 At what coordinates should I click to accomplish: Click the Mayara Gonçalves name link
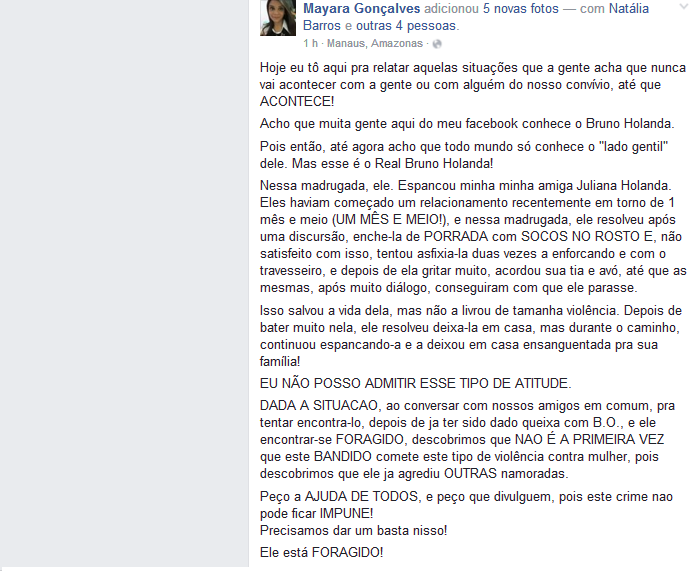click(x=362, y=8)
